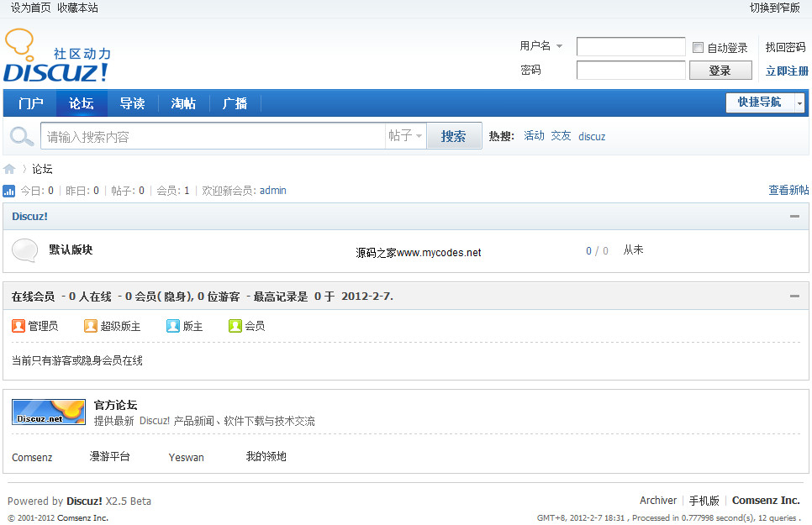Click the 管理员 red user icon

(18, 326)
